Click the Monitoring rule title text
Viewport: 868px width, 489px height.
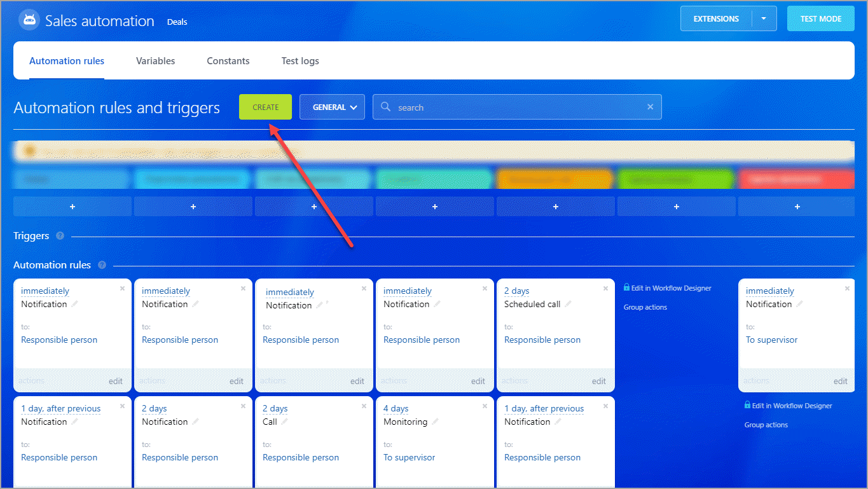406,422
